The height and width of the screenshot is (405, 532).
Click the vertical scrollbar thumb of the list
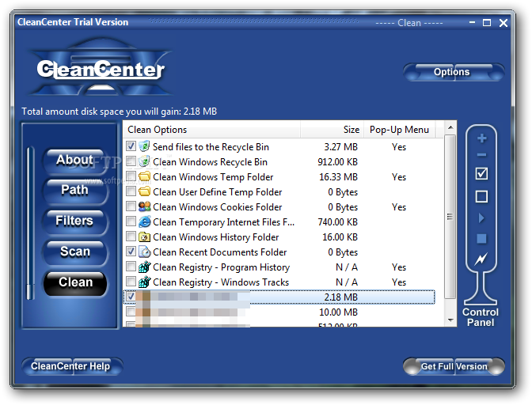450,217
